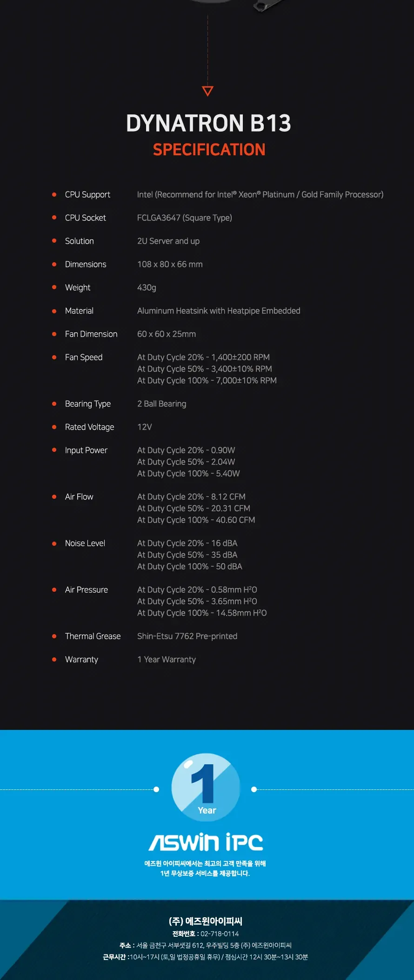Click the phone number 02-718-0114

[220, 934]
